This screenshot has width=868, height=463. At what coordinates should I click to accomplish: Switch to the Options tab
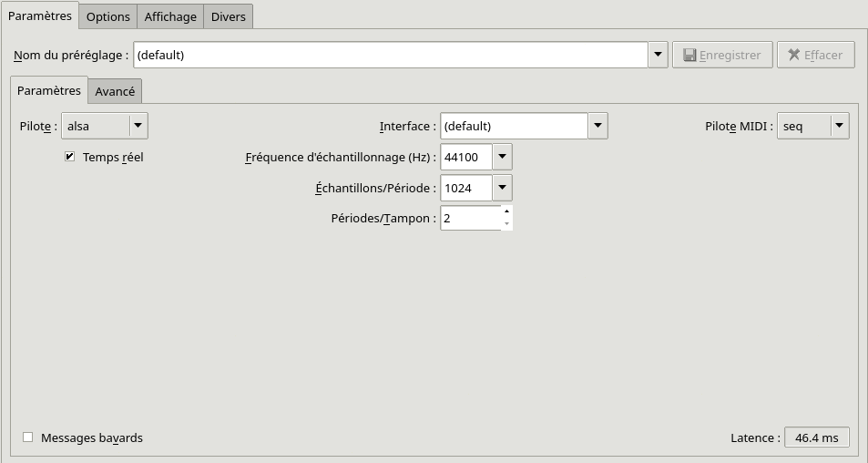pos(108,16)
